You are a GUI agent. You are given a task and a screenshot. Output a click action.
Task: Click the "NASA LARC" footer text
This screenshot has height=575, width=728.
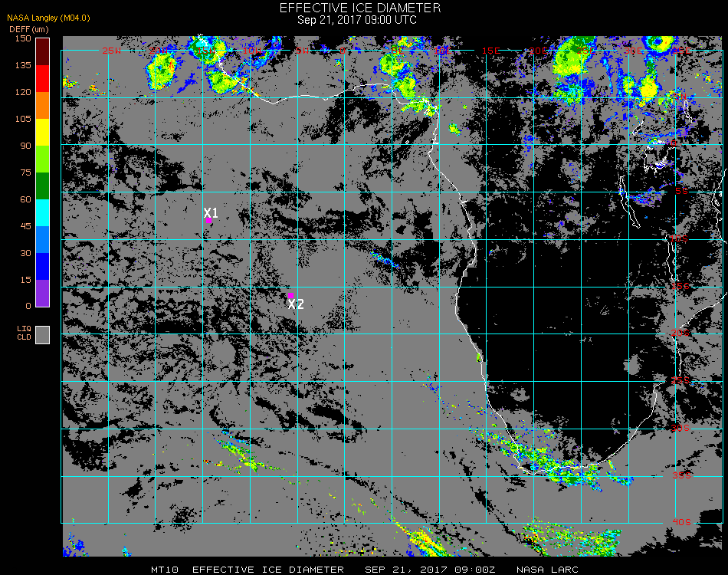(x=547, y=570)
